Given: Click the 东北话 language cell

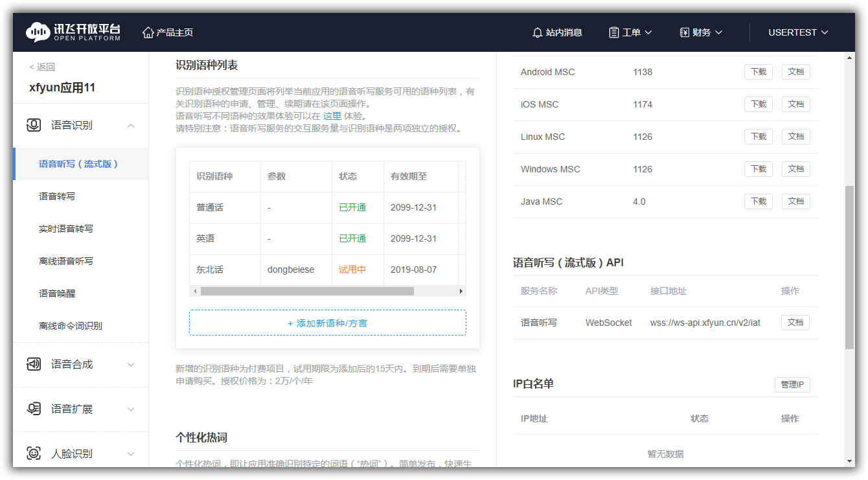Looking at the screenshot, I should point(210,269).
